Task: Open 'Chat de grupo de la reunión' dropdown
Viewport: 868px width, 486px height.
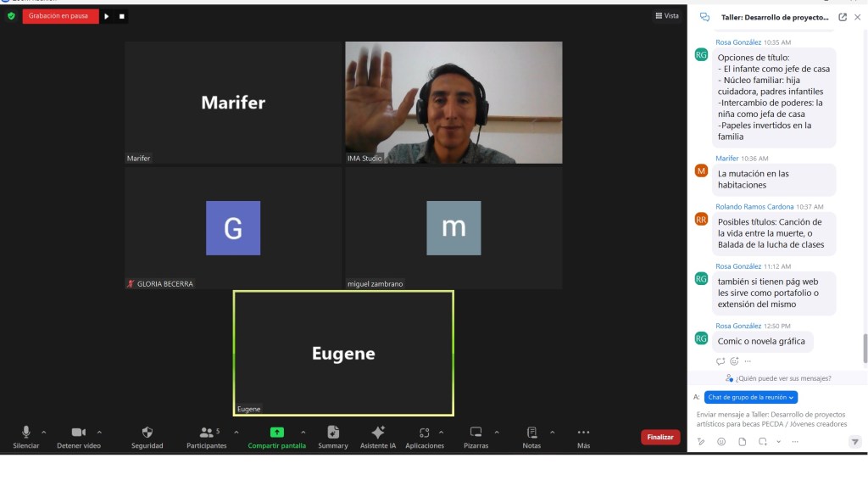Action: (x=750, y=397)
